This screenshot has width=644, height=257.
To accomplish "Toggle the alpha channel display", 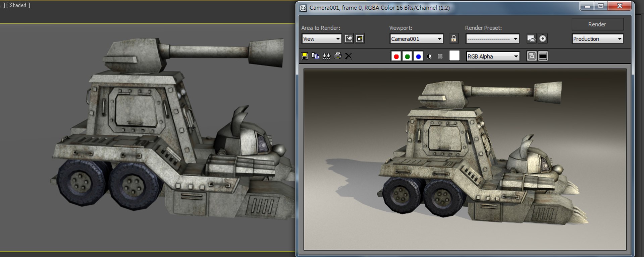I will point(429,56).
